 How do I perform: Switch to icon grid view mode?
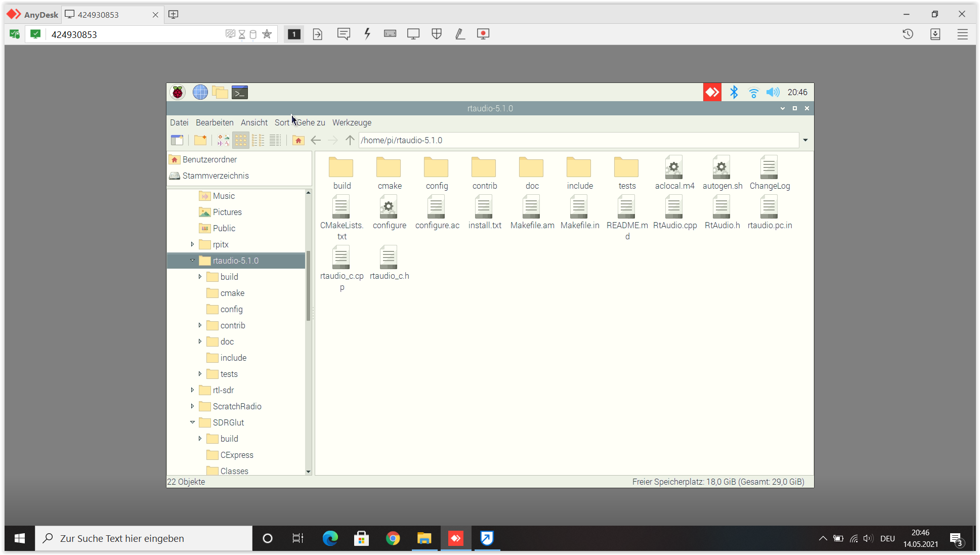tap(241, 140)
